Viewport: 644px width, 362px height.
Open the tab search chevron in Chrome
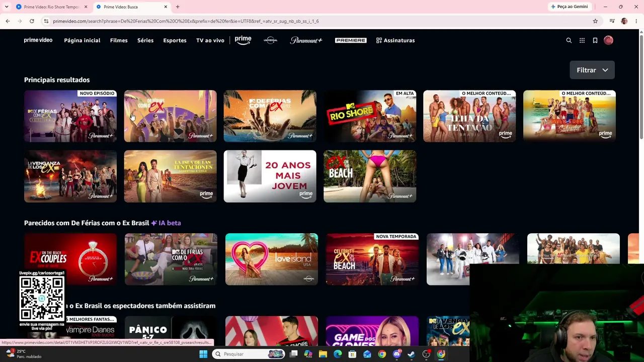[7, 7]
